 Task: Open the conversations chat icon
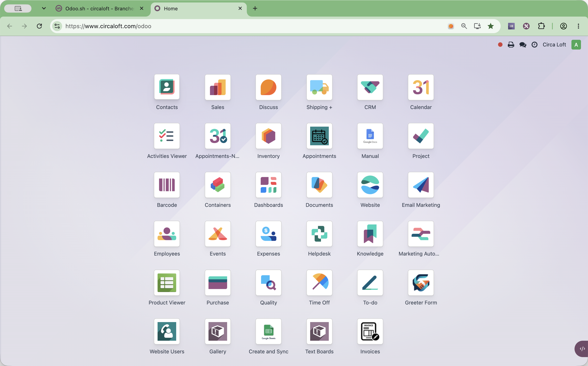click(523, 45)
